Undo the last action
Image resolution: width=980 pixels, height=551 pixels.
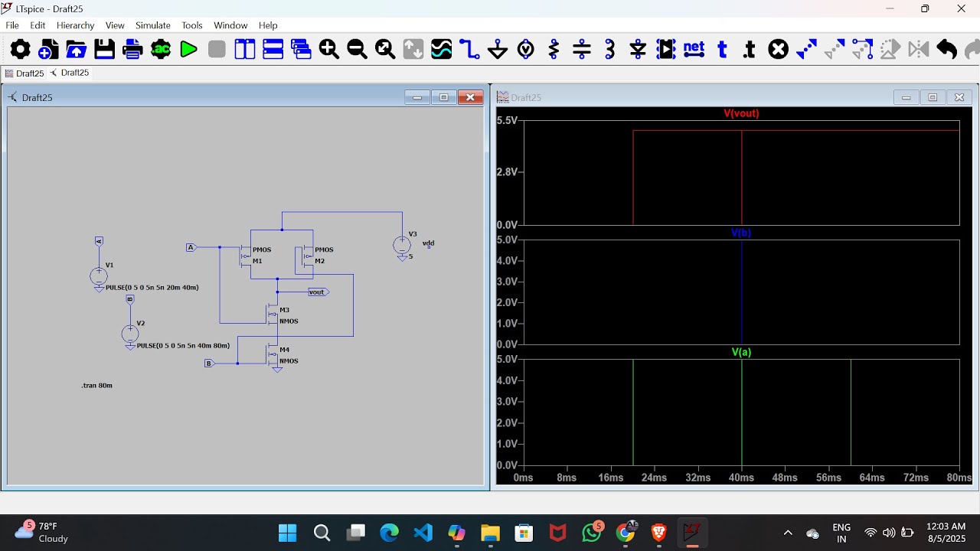947,50
